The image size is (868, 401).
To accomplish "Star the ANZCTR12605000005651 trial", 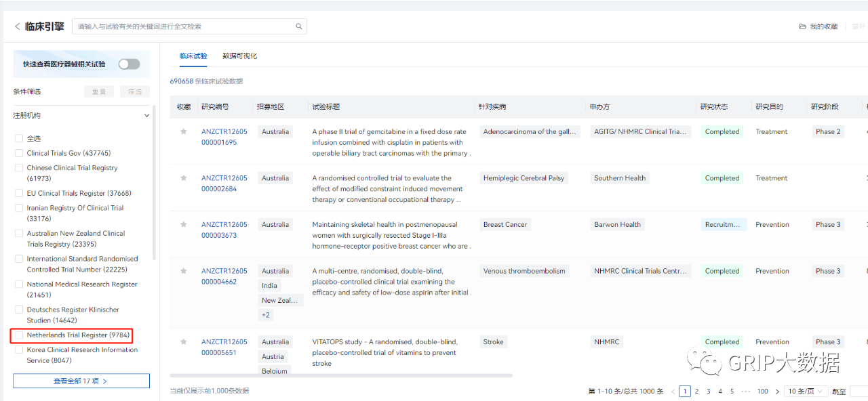I will [x=183, y=342].
